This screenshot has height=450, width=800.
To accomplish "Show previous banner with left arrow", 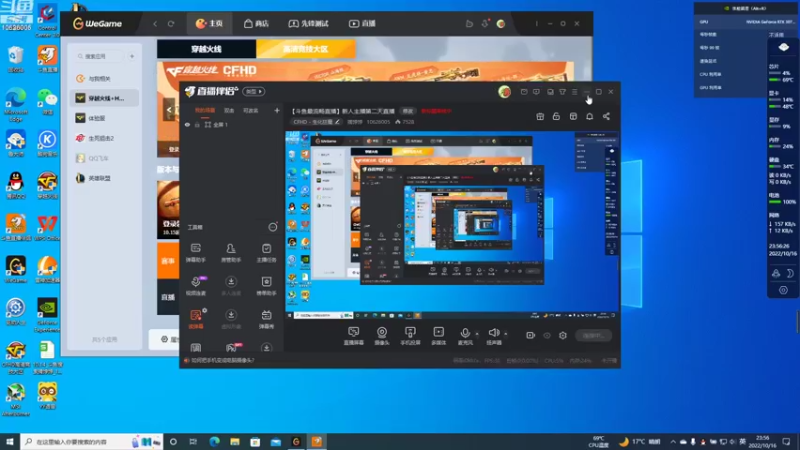I will coord(169,109).
